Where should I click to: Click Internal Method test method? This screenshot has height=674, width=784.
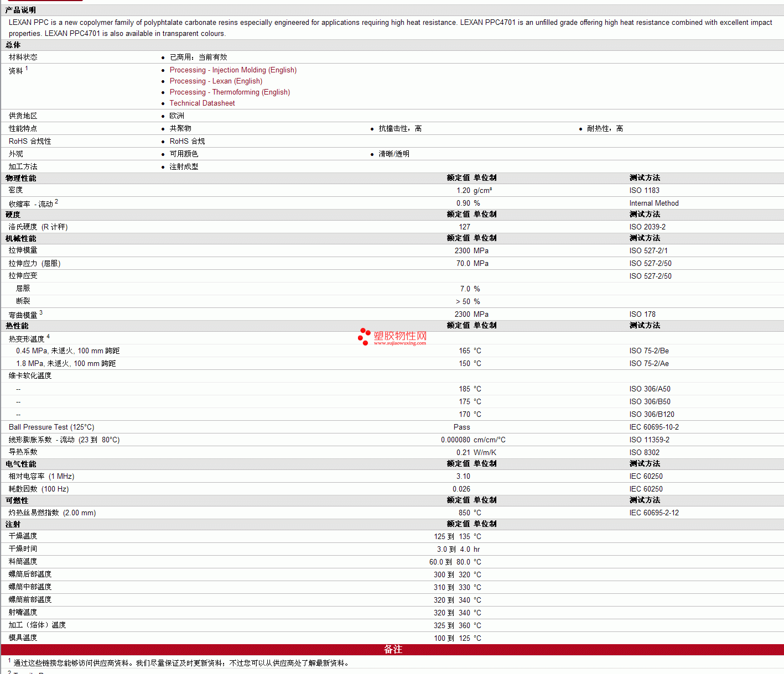click(x=654, y=203)
